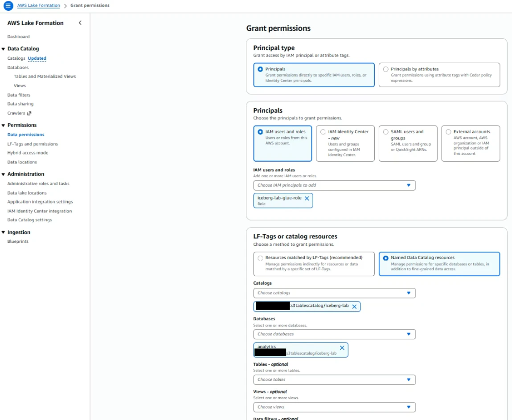The height and width of the screenshot is (420, 512).
Task: Open Databases in sidebar
Action: pos(18,68)
